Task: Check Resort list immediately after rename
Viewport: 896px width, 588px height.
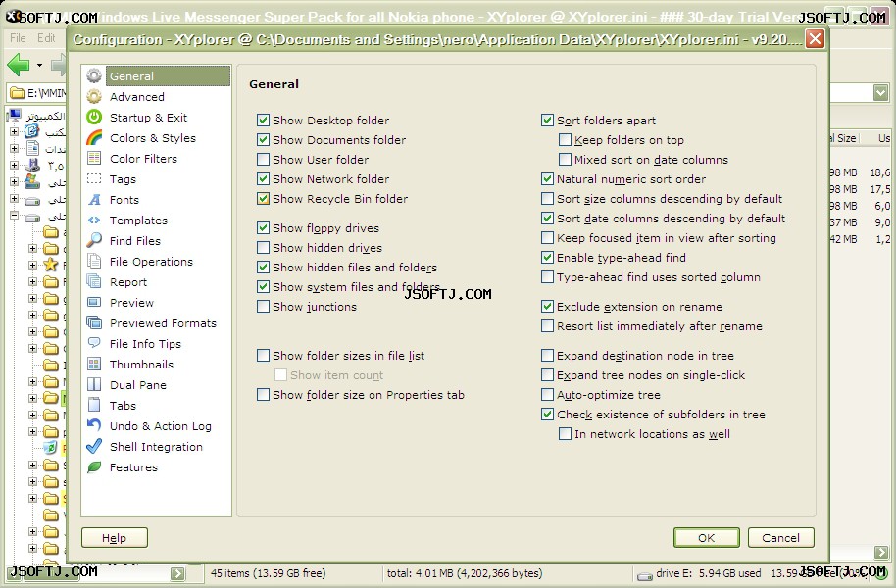Action: click(x=547, y=325)
